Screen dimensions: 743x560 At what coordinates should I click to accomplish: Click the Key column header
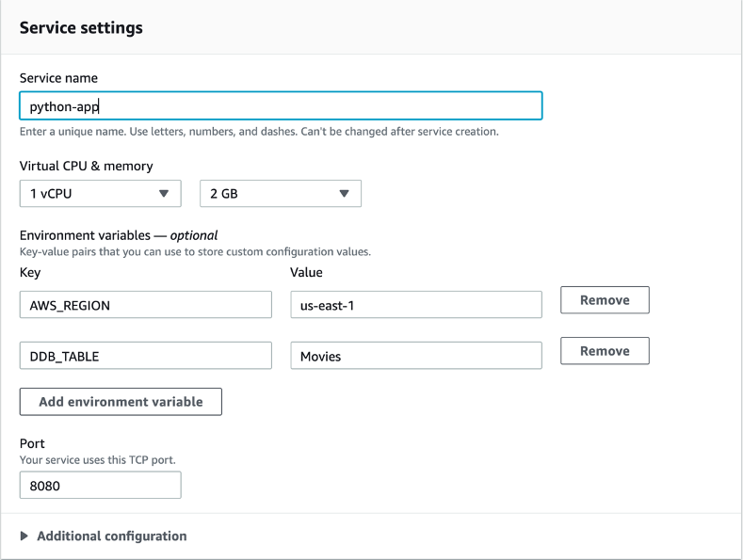(x=30, y=272)
